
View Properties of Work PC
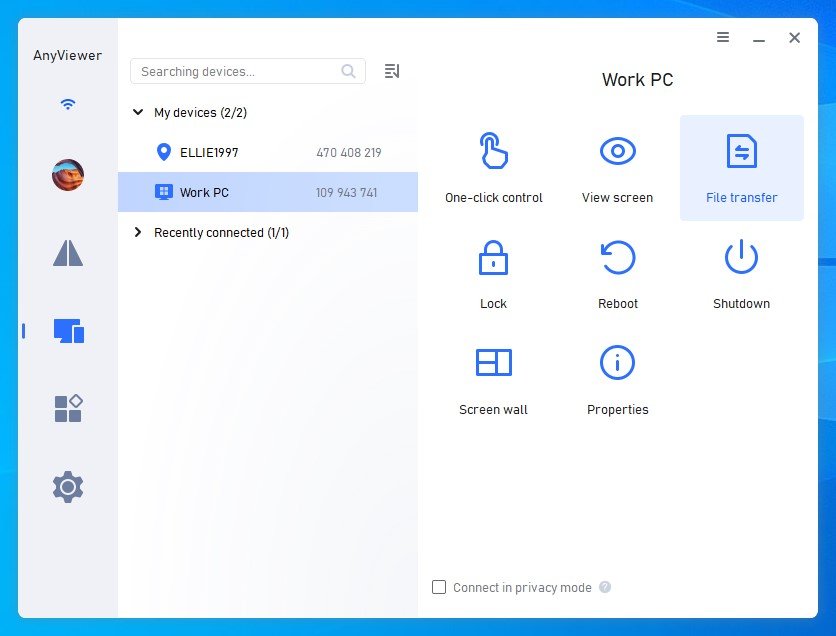click(617, 363)
